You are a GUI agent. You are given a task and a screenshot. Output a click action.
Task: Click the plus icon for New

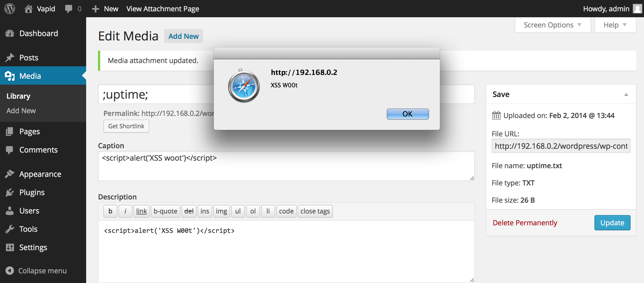95,9
